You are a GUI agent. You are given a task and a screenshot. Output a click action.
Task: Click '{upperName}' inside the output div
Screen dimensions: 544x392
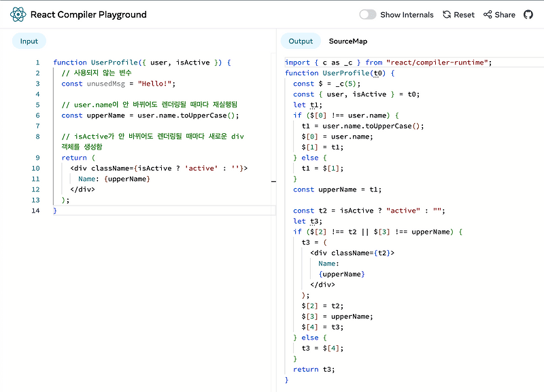342,274
